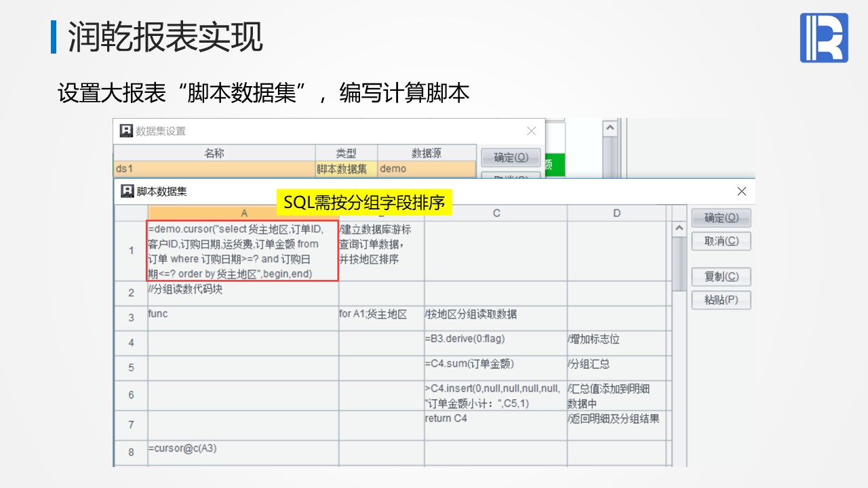Screen dimensions: 868x488
Task: Select the cell return C4
Action: (496, 425)
